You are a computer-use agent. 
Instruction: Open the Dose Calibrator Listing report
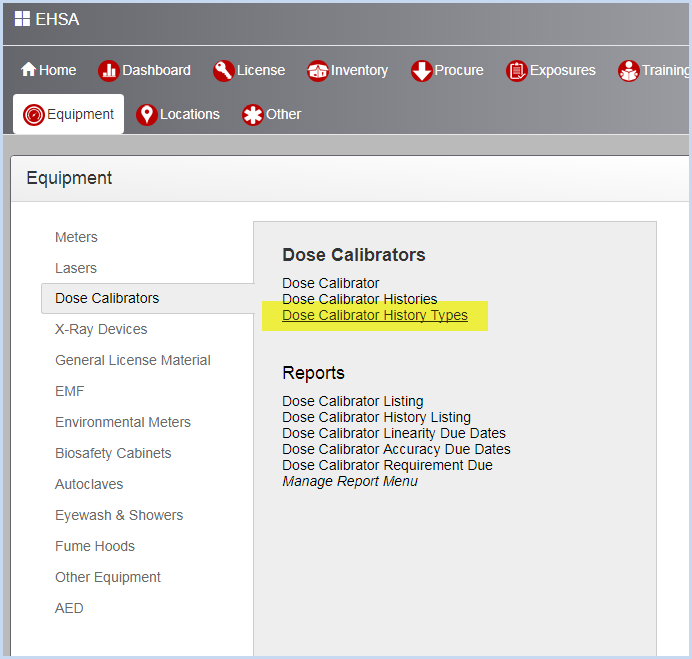pyautogui.click(x=353, y=401)
